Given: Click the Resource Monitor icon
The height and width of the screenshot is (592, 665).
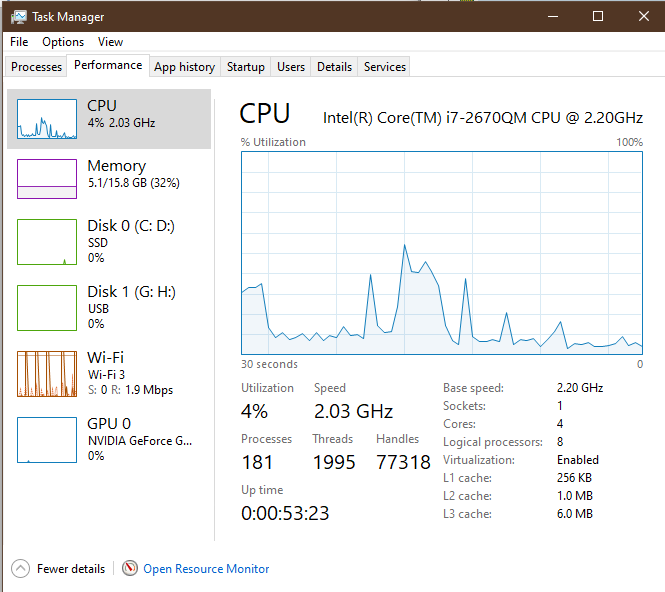Looking at the screenshot, I should pos(130,569).
